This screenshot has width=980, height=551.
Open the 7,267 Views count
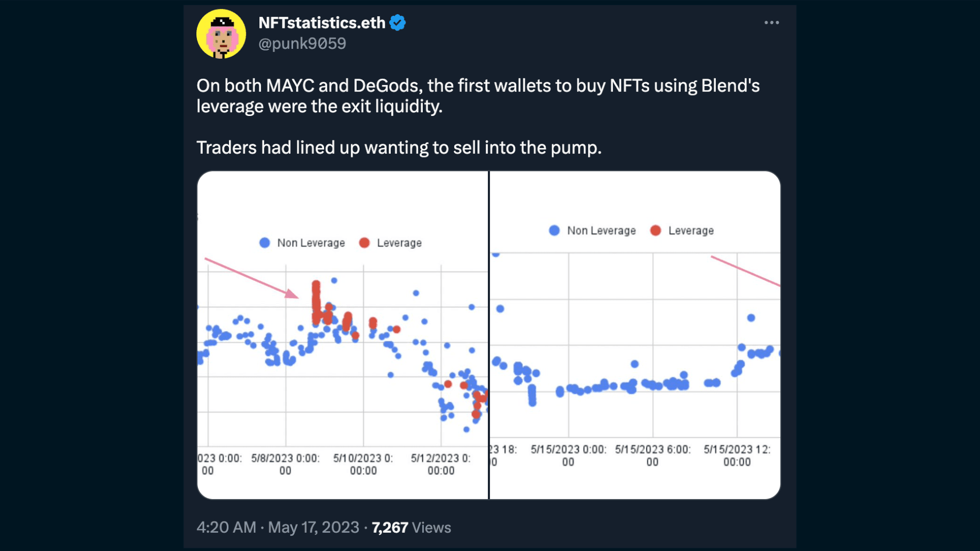click(411, 527)
